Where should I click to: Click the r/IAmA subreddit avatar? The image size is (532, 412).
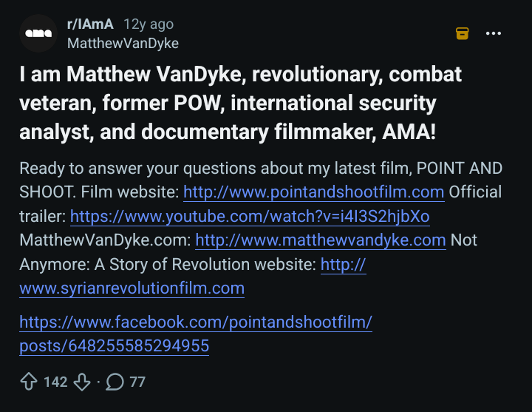(38, 33)
